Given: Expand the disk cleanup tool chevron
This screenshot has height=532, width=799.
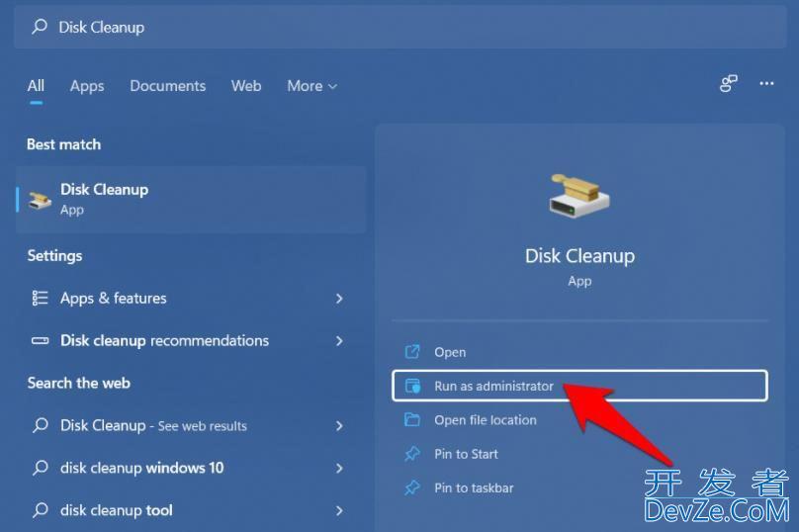Looking at the screenshot, I should point(339,510).
